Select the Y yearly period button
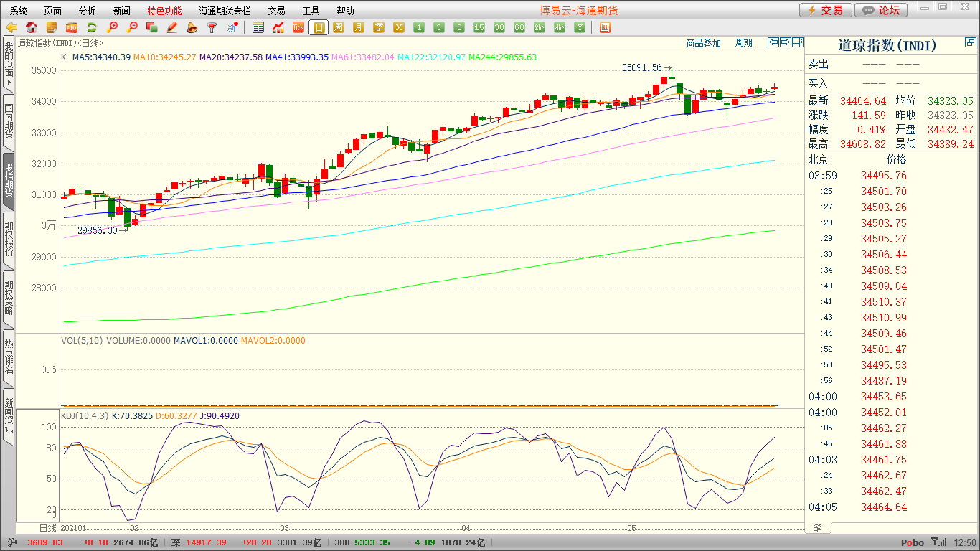The height and width of the screenshot is (551, 980). click(x=580, y=27)
